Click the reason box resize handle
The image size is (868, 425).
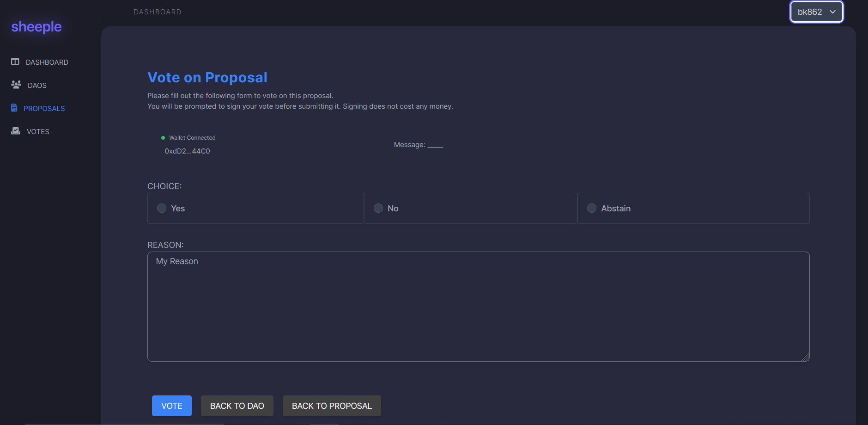pos(805,357)
